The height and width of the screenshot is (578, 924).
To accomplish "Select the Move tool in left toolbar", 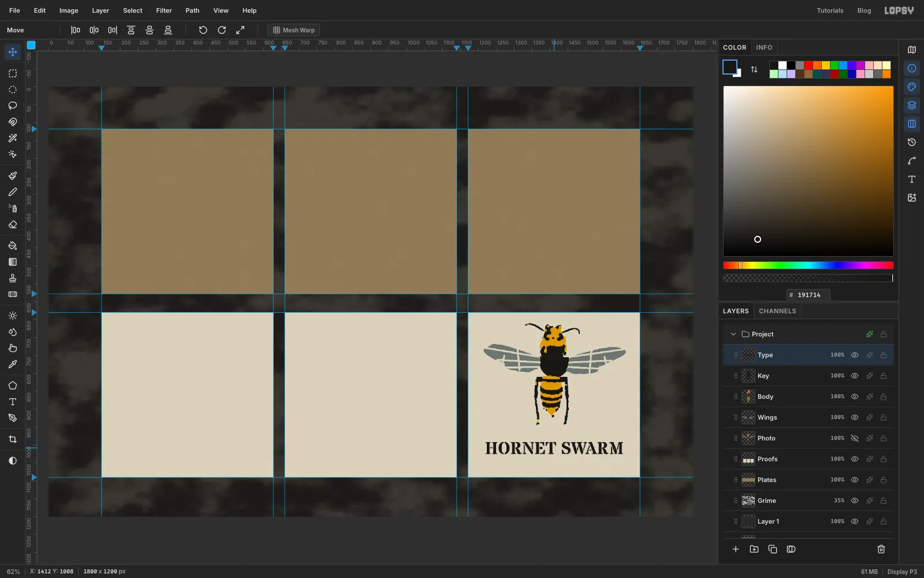I will tap(13, 52).
